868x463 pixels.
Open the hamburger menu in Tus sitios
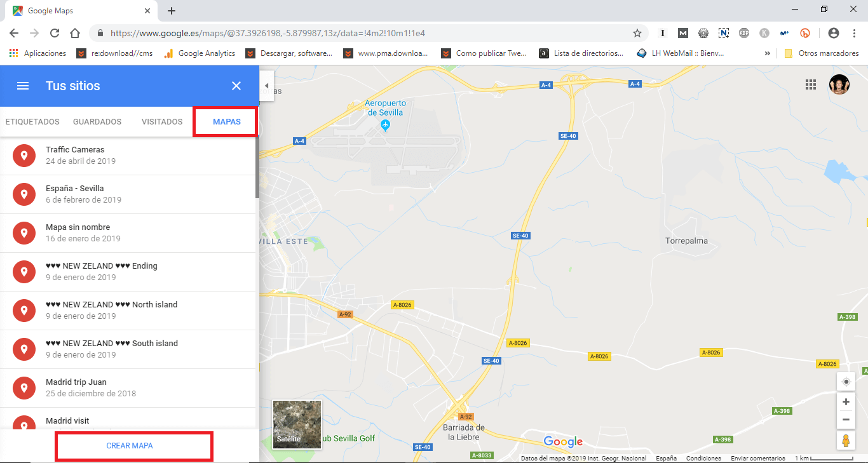(23, 86)
